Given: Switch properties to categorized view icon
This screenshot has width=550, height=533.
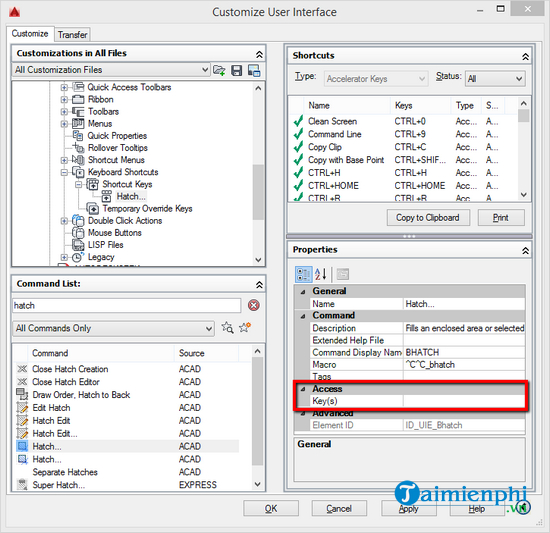Looking at the screenshot, I should coord(303,274).
